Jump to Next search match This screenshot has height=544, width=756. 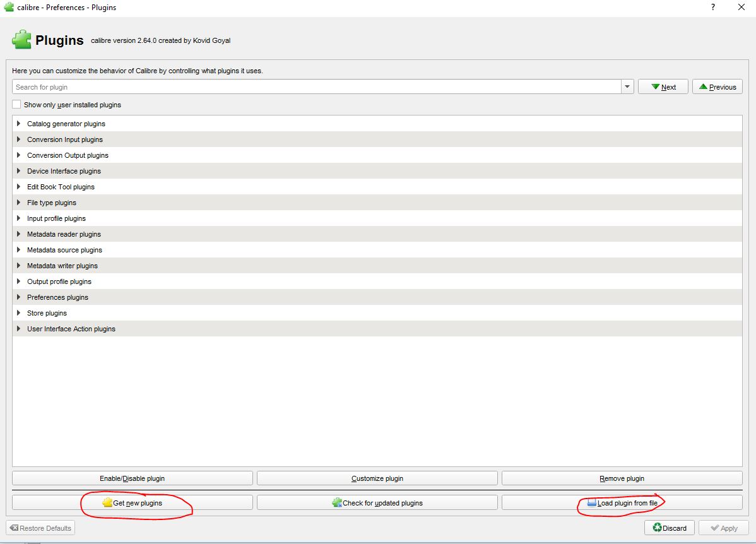coord(663,87)
